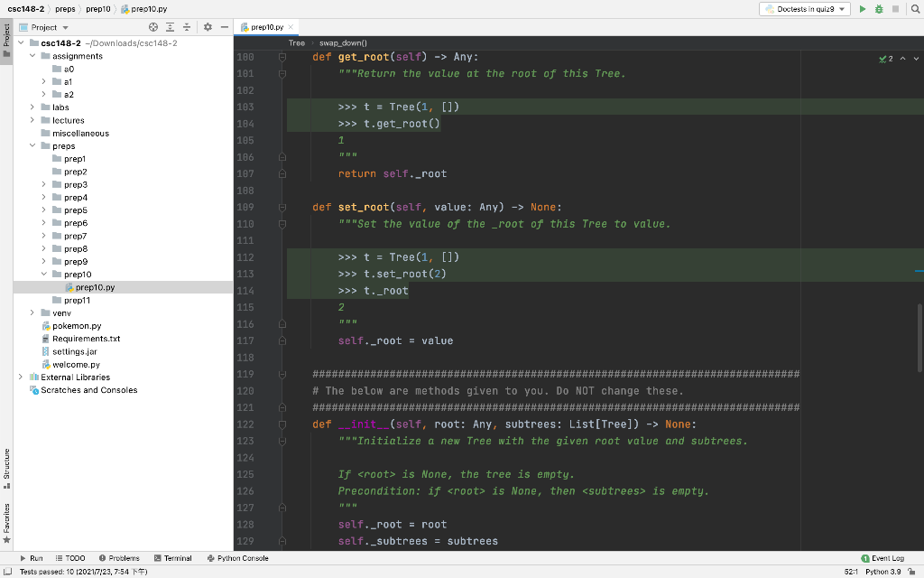Fold the set_root method at line 109
Screen dimensions: 924x578
(x=282, y=208)
